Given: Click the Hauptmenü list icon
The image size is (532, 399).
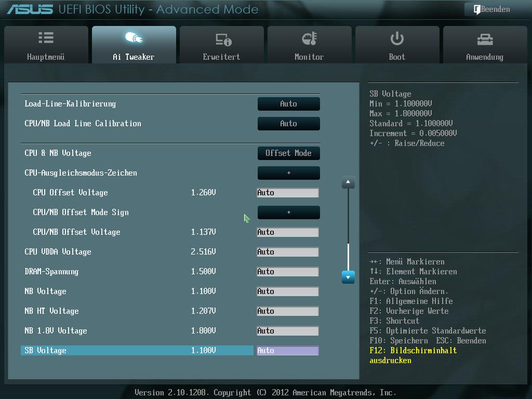Looking at the screenshot, I should pos(46,37).
